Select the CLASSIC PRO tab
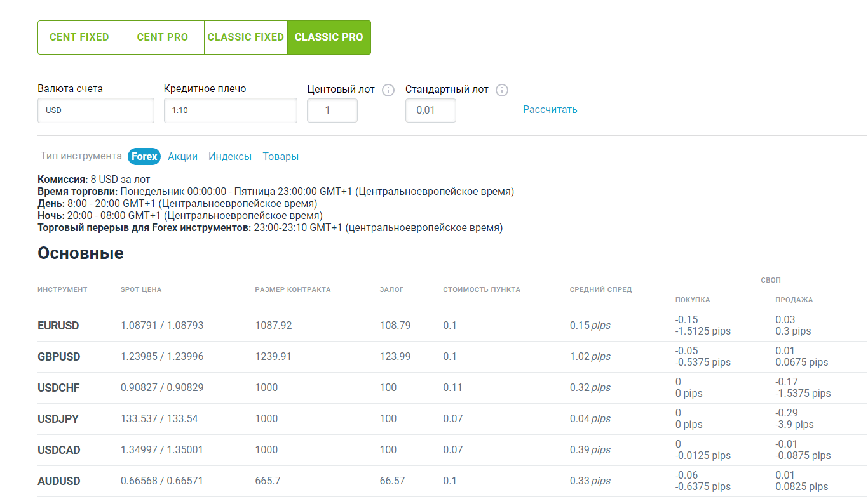Viewport: 868px width, 499px height. [x=329, y=37]
